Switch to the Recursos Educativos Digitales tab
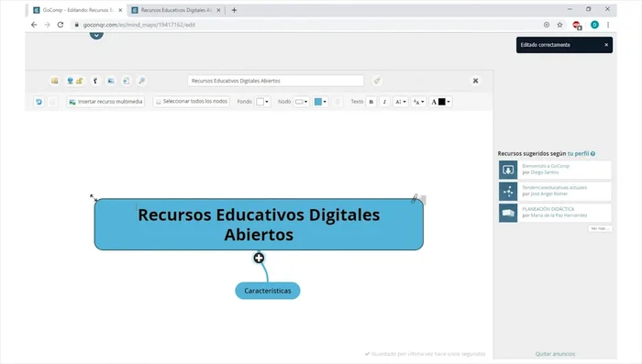This screenshot has width=642, height=364. tap(176, 10)
